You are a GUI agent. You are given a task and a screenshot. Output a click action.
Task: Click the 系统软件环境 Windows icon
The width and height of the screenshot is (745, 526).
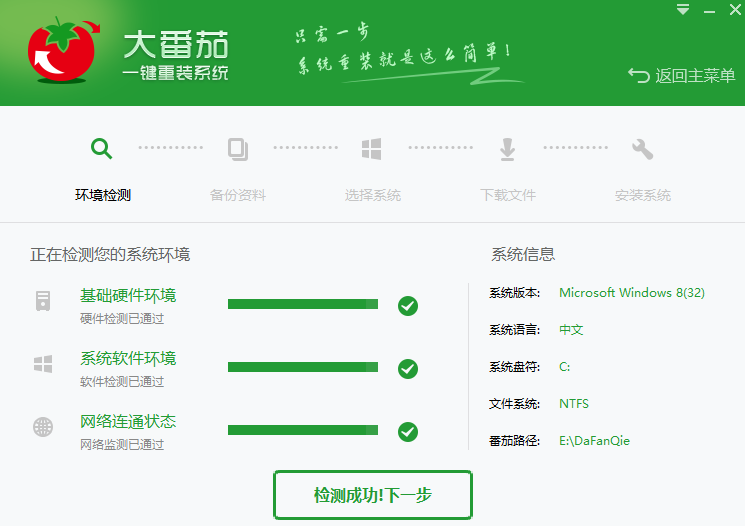(43, 364)
